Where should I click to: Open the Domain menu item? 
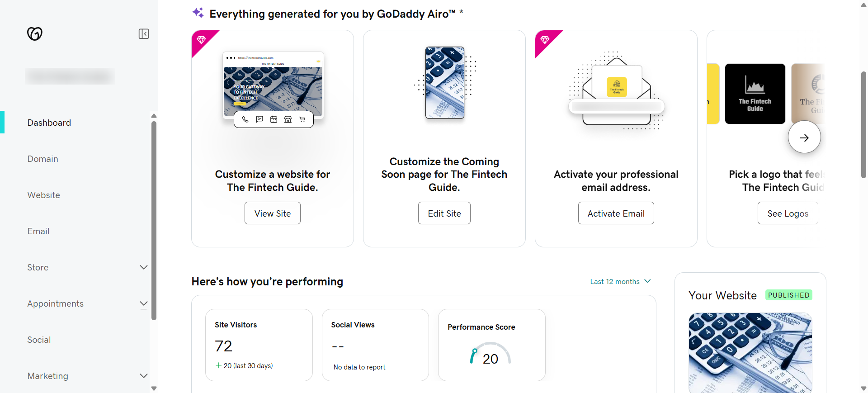[x=43, y=159]
